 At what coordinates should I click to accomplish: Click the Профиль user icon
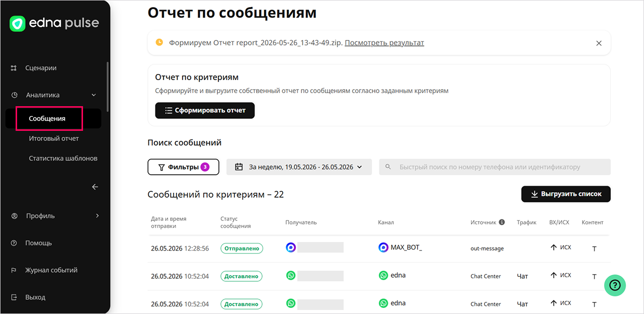[x=15, y=216]
